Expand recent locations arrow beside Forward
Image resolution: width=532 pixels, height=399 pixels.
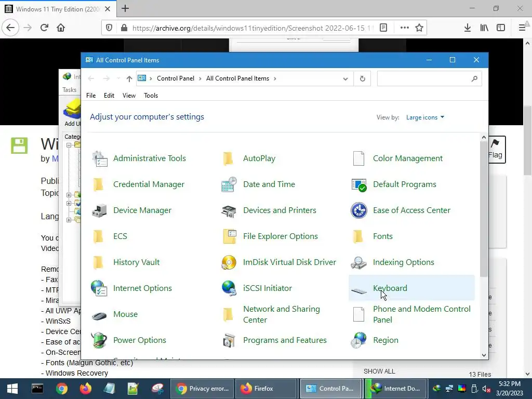point(118,79)
